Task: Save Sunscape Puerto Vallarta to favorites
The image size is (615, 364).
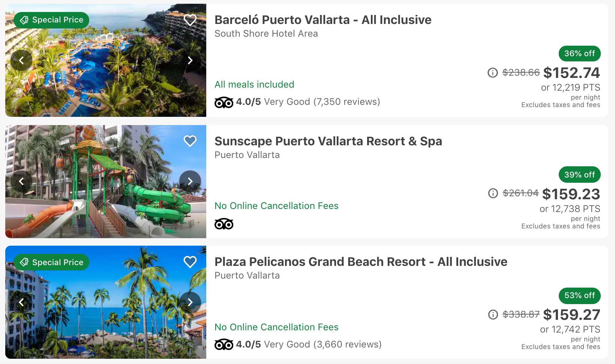Action: [190, 141]
